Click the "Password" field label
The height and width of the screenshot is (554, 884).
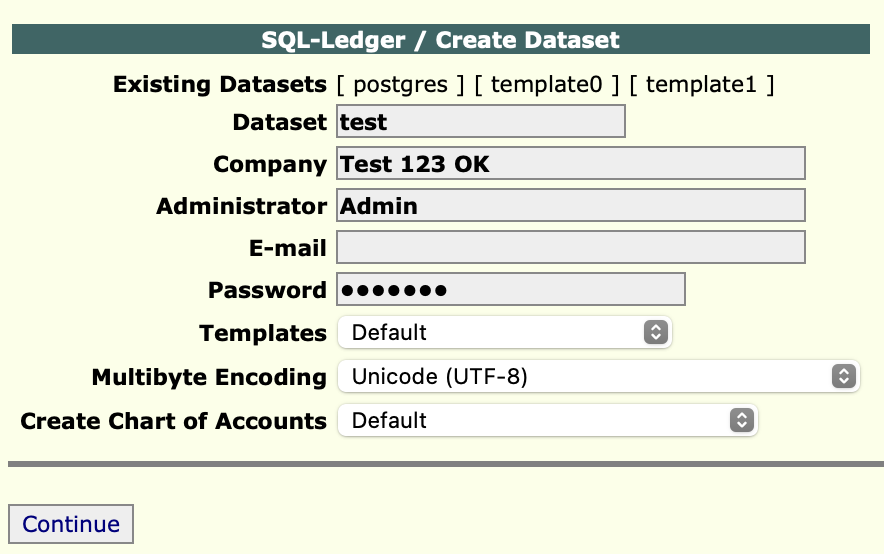coord(267,290)
